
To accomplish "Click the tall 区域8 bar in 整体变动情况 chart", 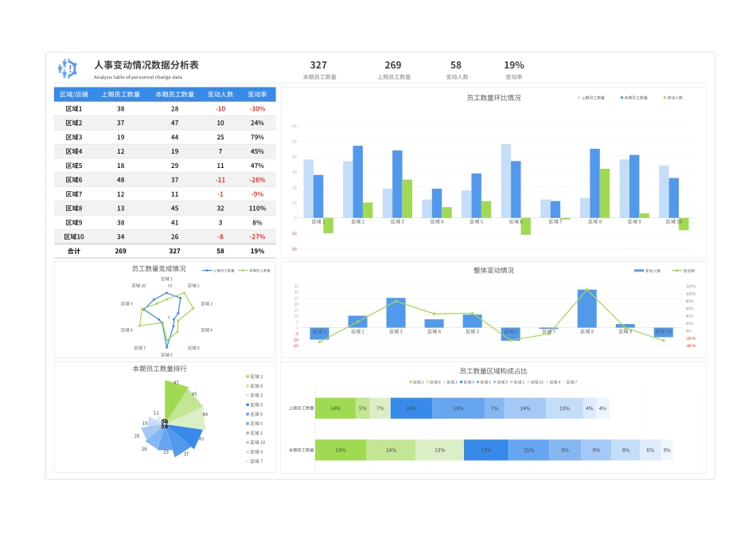I will coord(588,309).
